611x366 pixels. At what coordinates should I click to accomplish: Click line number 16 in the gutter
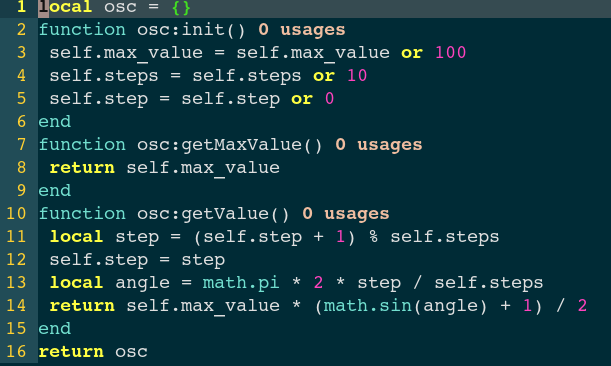pyautogui.click(x=16, y=352)
